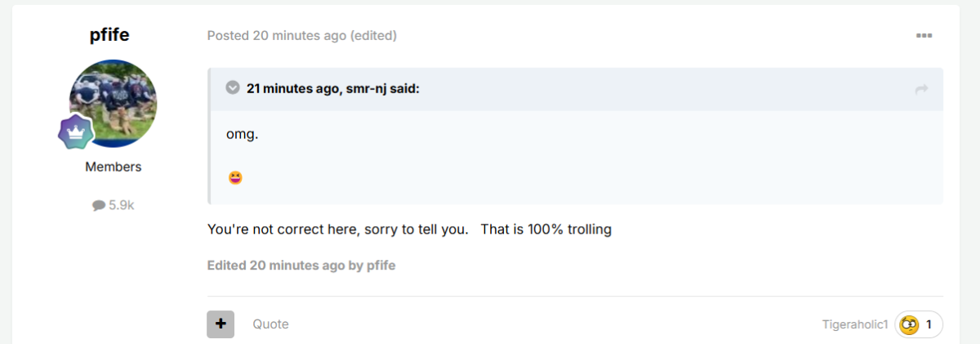Go to the original quoted post via arrow icon

click(x=922, y=89)
